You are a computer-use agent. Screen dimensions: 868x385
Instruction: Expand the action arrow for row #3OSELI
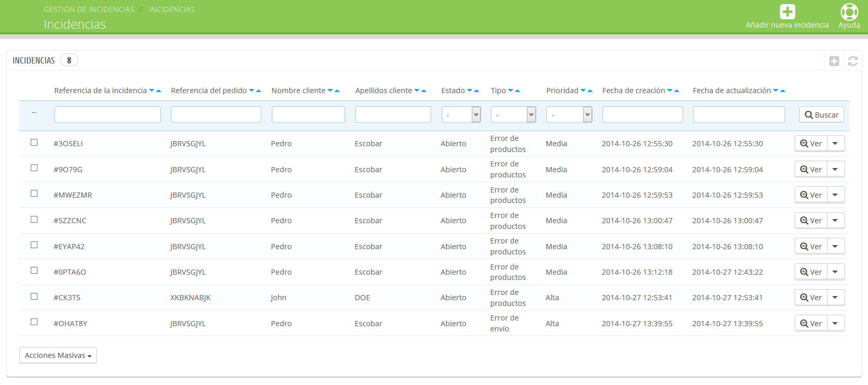tap(835, 144)
